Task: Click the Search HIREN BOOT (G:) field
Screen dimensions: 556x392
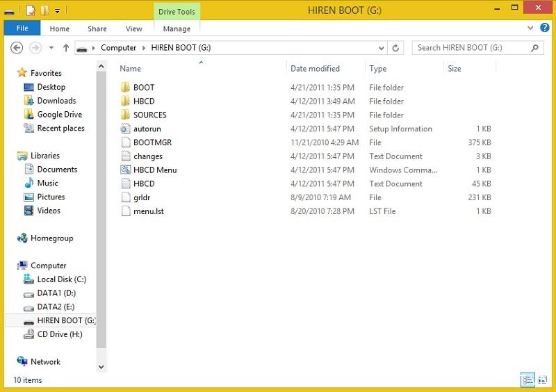Action: 472,48
